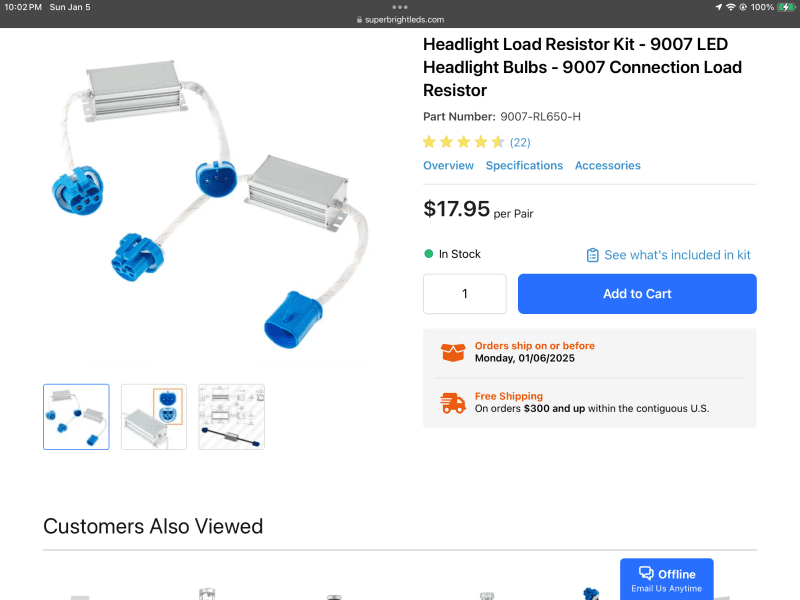800x600 pixels.
Task: Click the orange shipping box icon
Action: [x=453, y=352]
